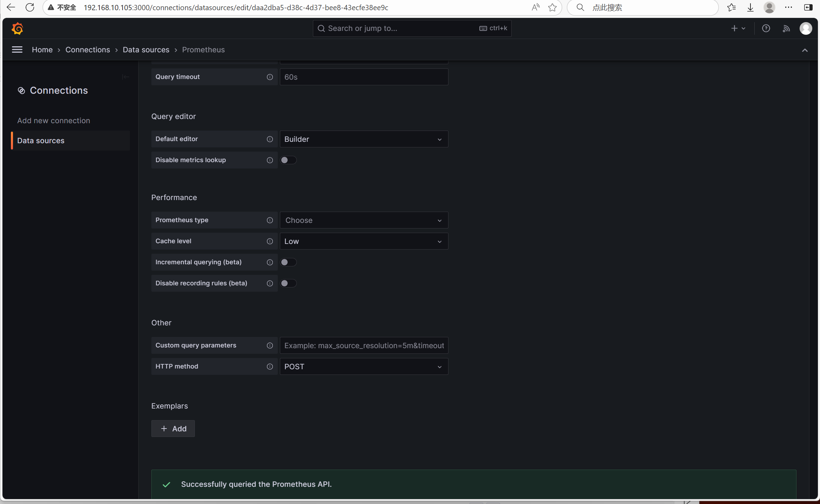The image size is (820, 504).
Task: Open Prometheus type Choose dropdown
Action: [364, 220]
